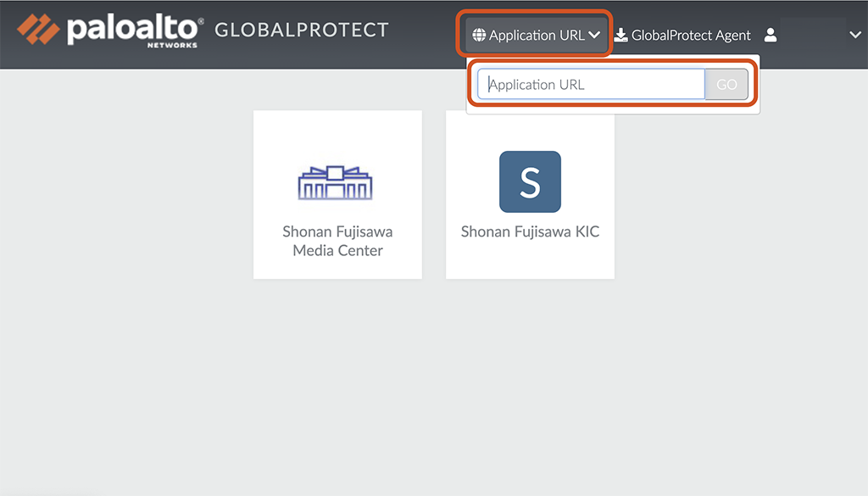Click the user profile silhouette icon
This screenshot has height=496, width=868.
[770, 36]
